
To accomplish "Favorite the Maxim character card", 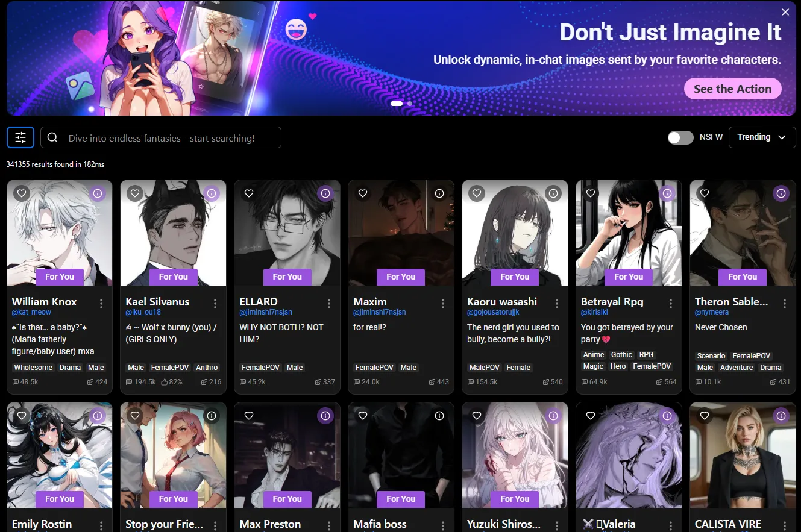I will [x=363, y=193].
